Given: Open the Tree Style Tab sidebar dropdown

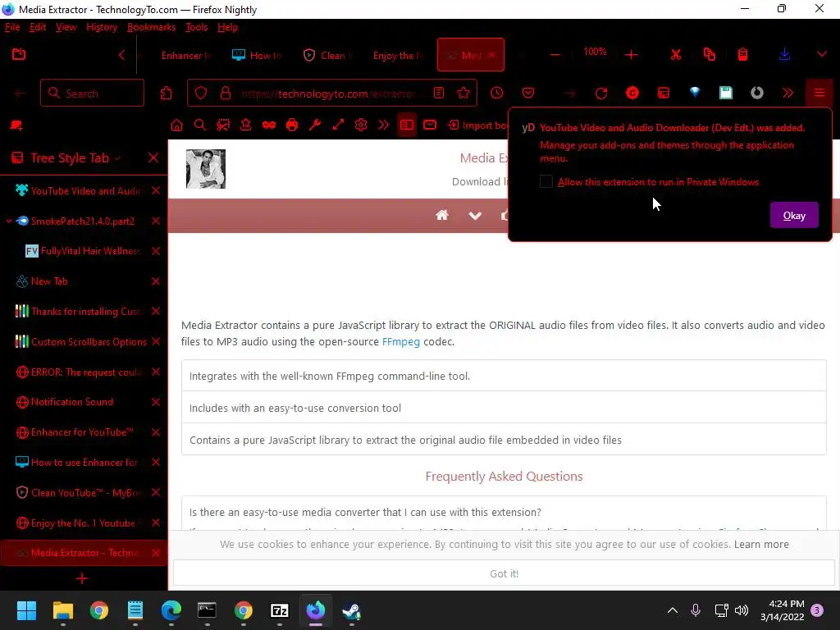Looking at the screenshot, I should (75, 158).
